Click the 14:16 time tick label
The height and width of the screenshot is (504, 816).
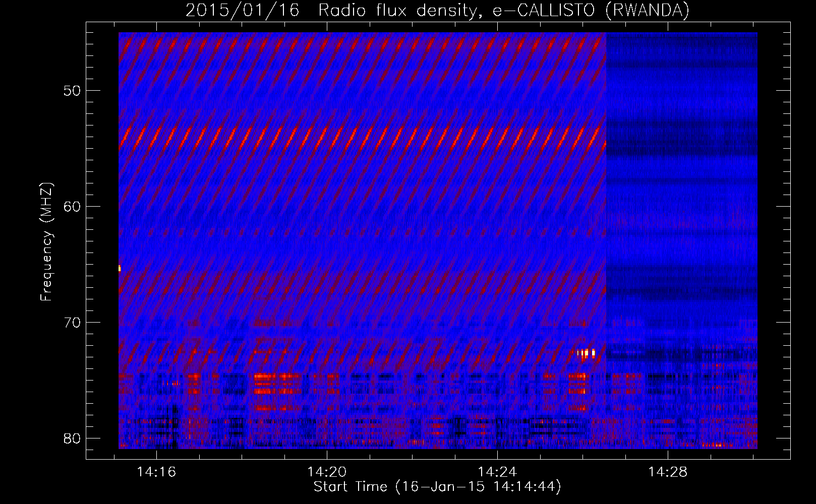pos(156,472)
